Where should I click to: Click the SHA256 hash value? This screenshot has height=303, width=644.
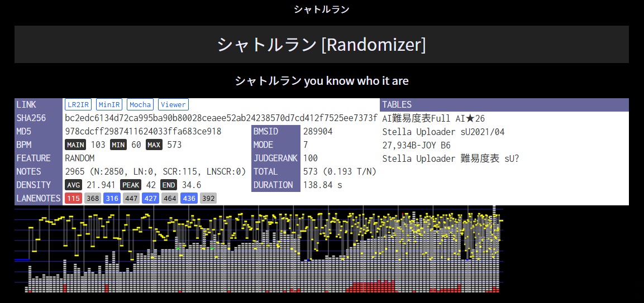221,118
